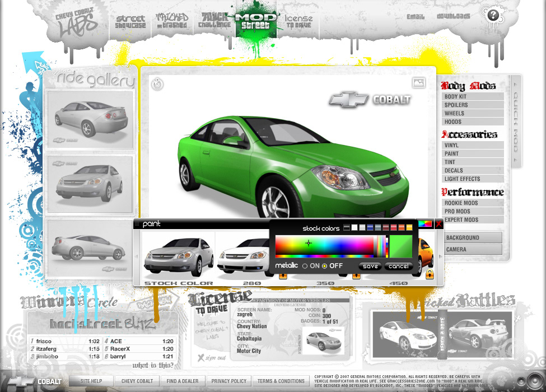Open Find a Dealer footer link
The height and width of the screenshot is (392, 546).
(182, 381)
